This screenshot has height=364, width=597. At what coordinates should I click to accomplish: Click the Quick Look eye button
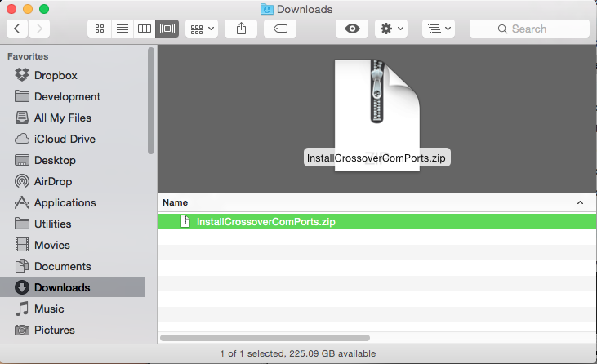(352, 29)
